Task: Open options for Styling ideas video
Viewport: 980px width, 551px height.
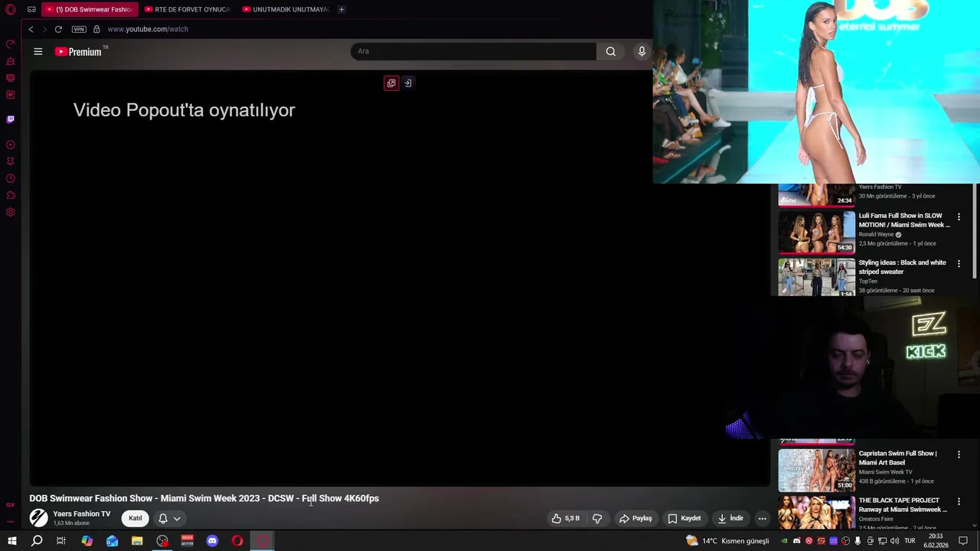Action: 959,264
